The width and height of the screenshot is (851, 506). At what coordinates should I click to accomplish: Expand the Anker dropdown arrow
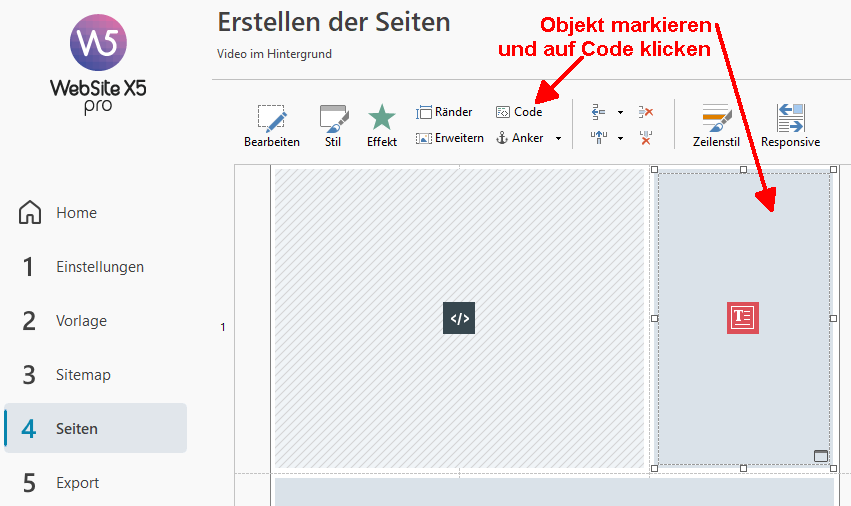(x=558, y=139)
